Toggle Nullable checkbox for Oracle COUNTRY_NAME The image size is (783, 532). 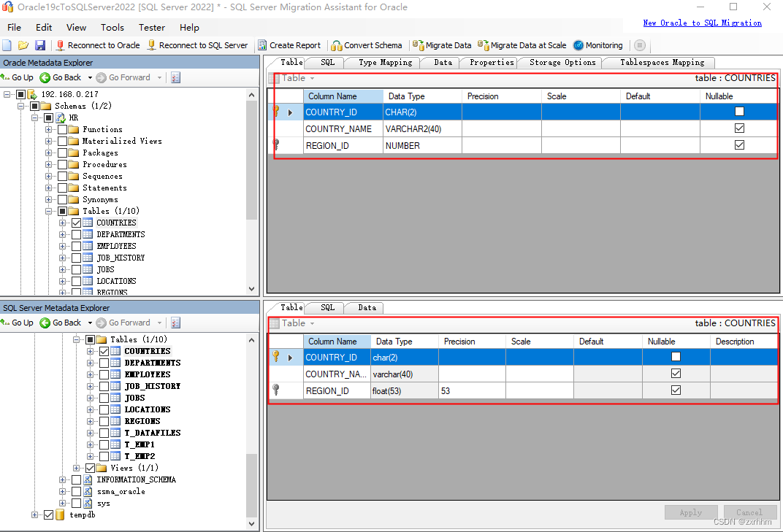click(740, 128)
